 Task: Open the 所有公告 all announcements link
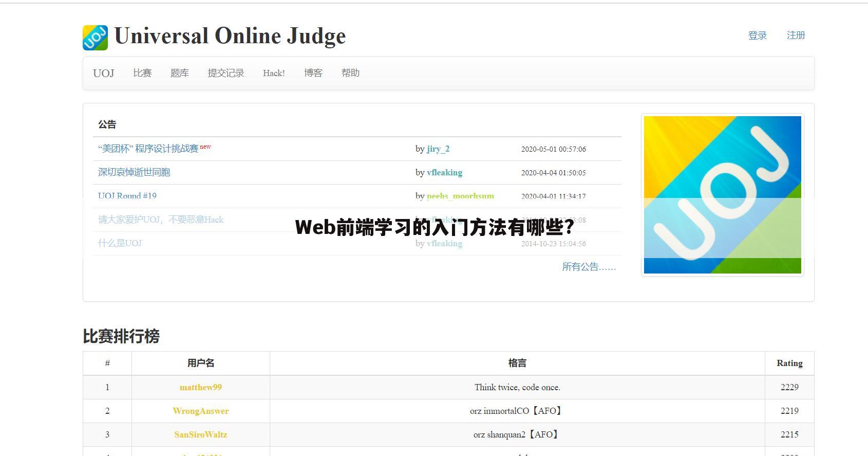tap(589, 267)
